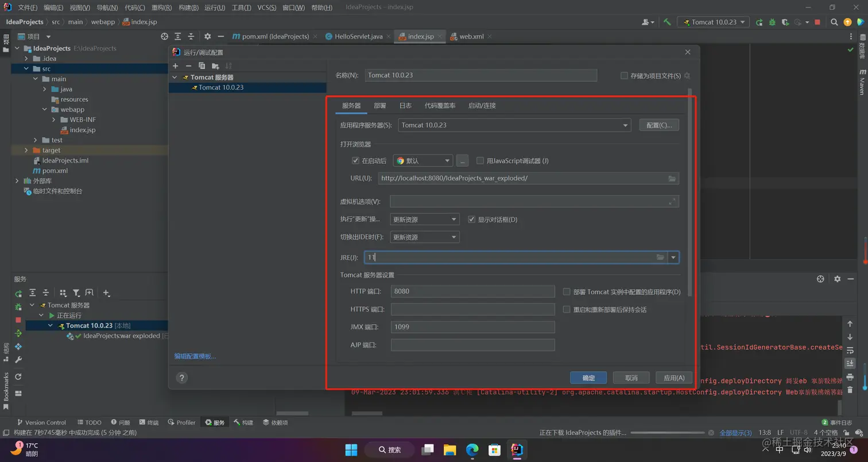This screenshot has width=868, height=462.
Task: Switch to the Deployment (部署) tab
Action: tap(380, 106)
